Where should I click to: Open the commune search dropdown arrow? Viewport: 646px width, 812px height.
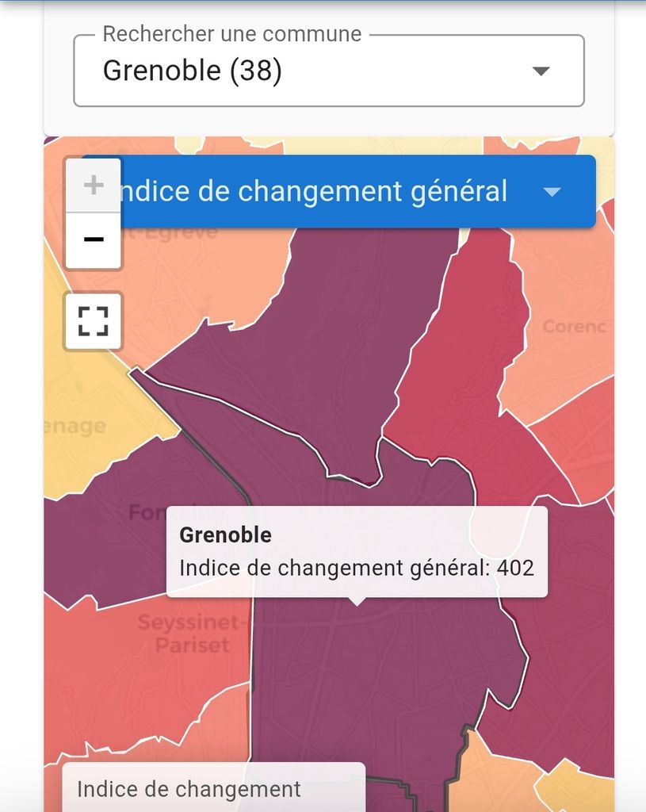pos(541,71)
